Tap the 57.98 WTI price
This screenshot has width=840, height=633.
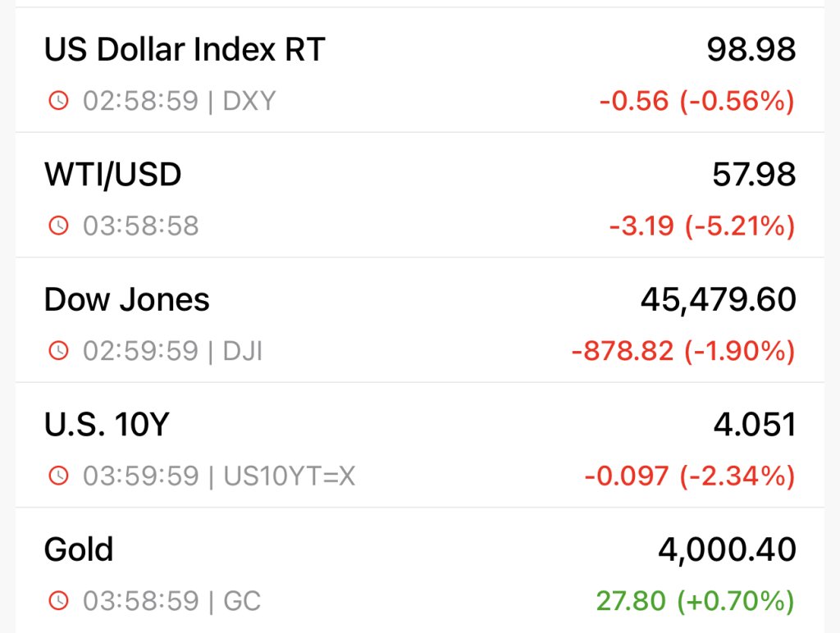(754, 175)
